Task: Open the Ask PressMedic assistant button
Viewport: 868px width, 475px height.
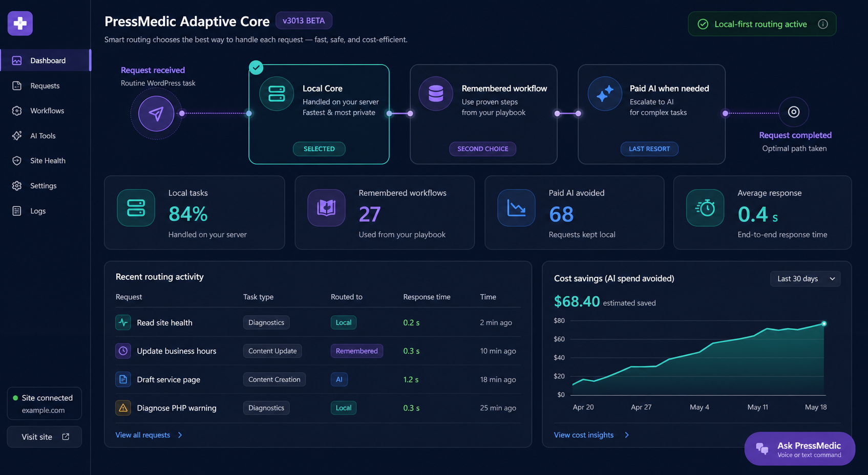Action: click(799, 449)
